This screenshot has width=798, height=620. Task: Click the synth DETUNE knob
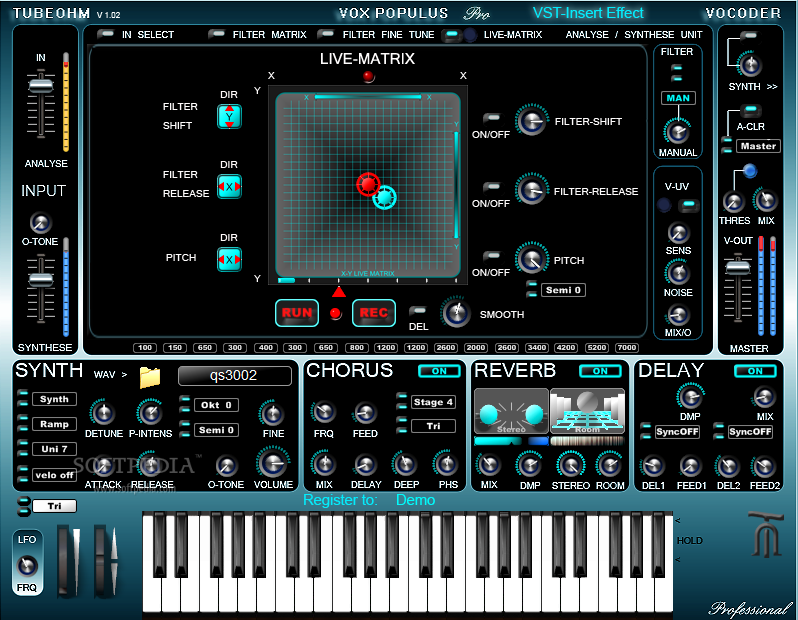coord(103,413)
